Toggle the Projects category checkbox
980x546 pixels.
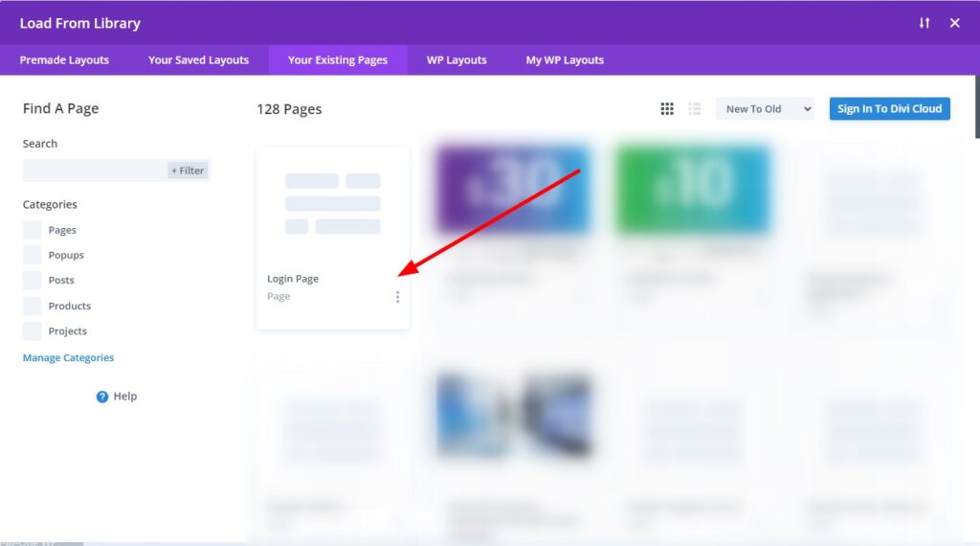pos(33,331)
